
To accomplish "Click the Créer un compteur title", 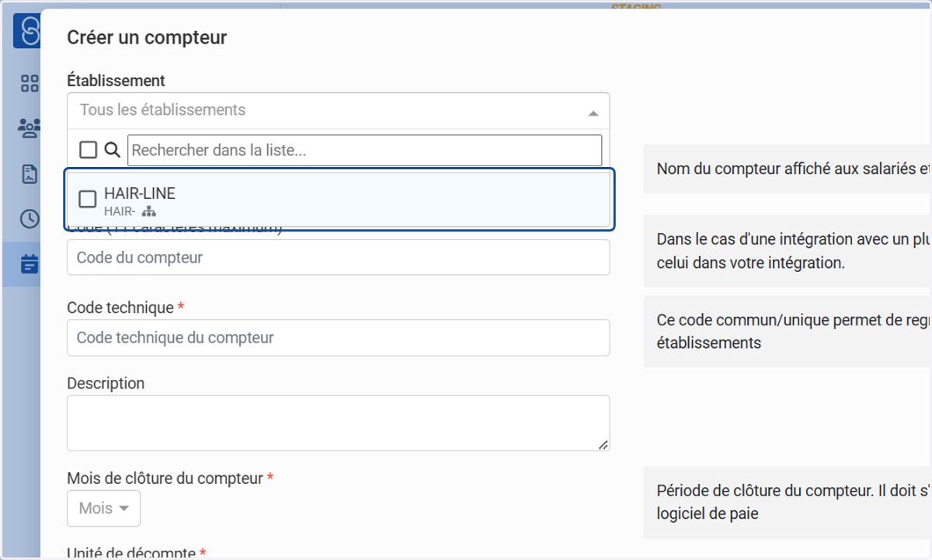I will click(x=147, y=37).
